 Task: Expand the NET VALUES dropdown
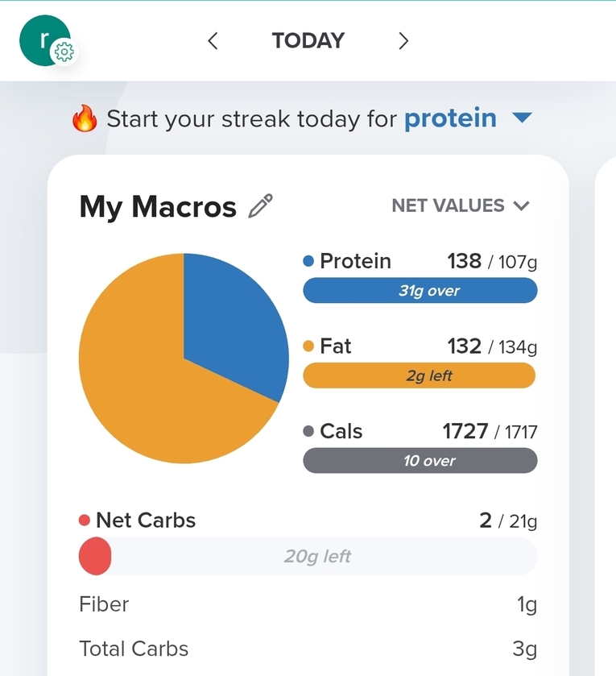[x=461, y=205]
